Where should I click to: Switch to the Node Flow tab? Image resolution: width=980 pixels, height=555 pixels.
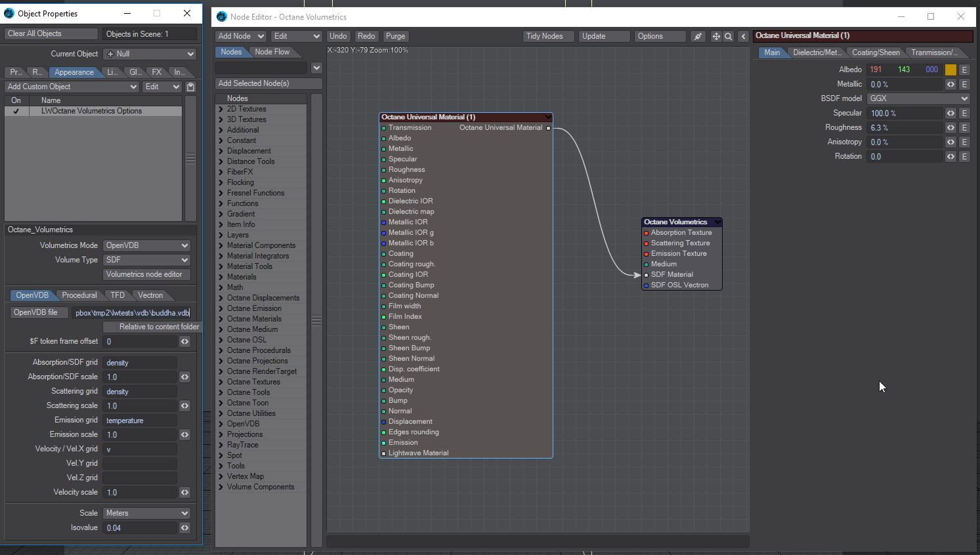[x=272, y=52]
